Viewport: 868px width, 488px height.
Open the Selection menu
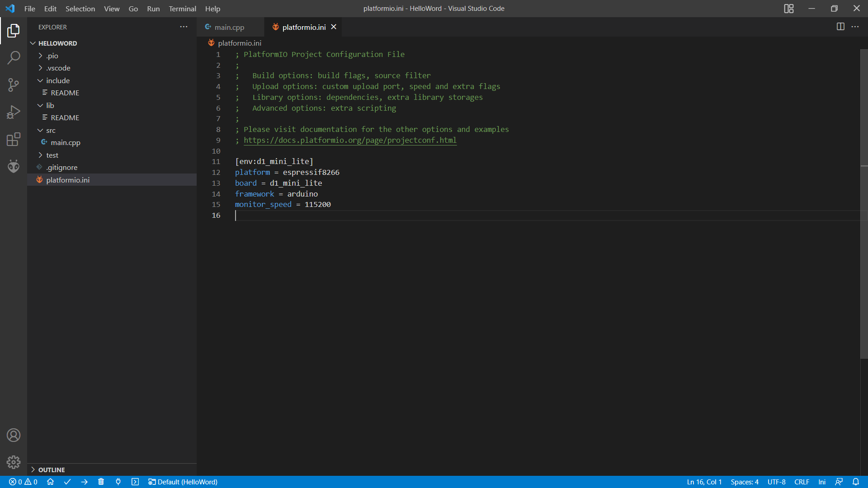point(80,9)
